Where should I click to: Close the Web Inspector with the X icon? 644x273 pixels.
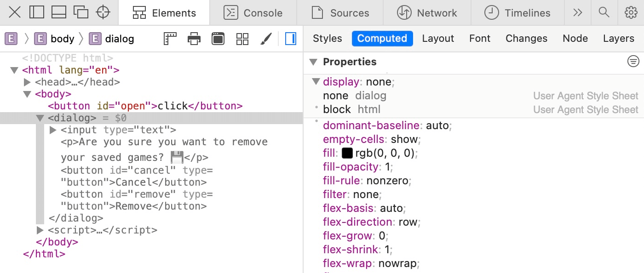[x=15, y=12]
